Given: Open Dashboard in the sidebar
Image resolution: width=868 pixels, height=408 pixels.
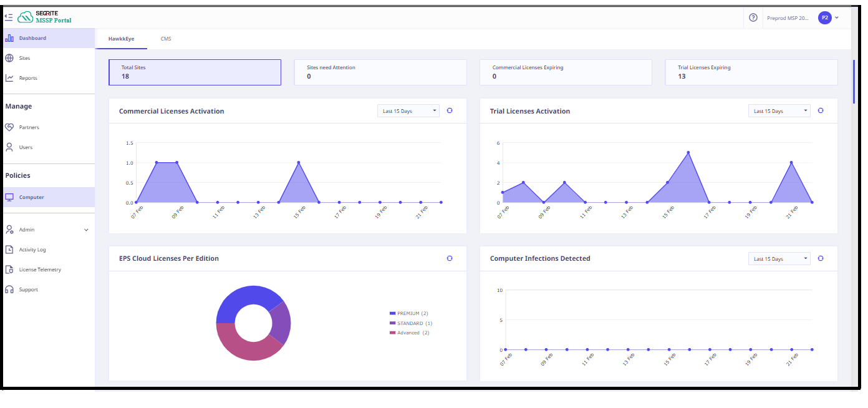Looking at the screenshot, I should [x=47, y=38].
